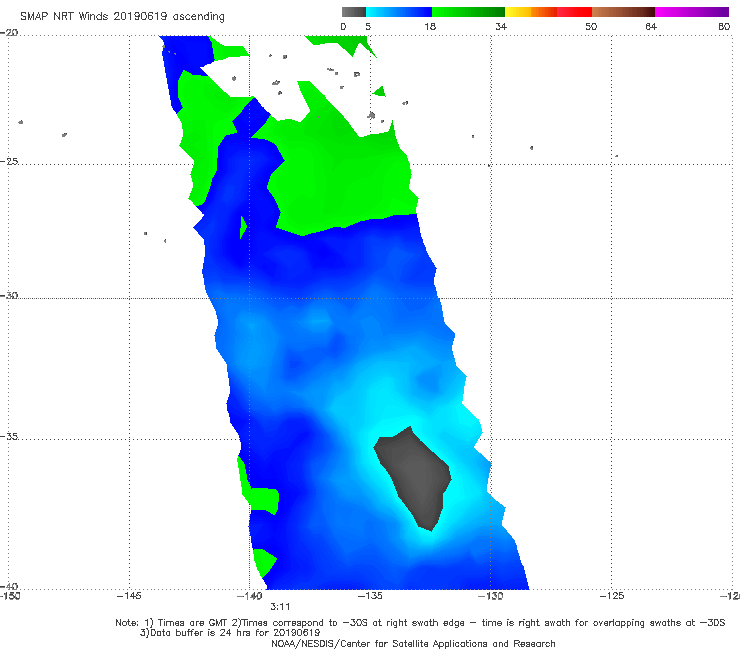Click the color bar label '34'

pos(501,26)
